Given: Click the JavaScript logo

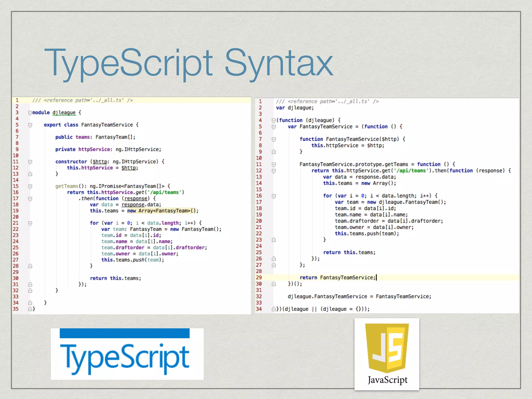Looking at the screenshot, I should pos(387,355).
